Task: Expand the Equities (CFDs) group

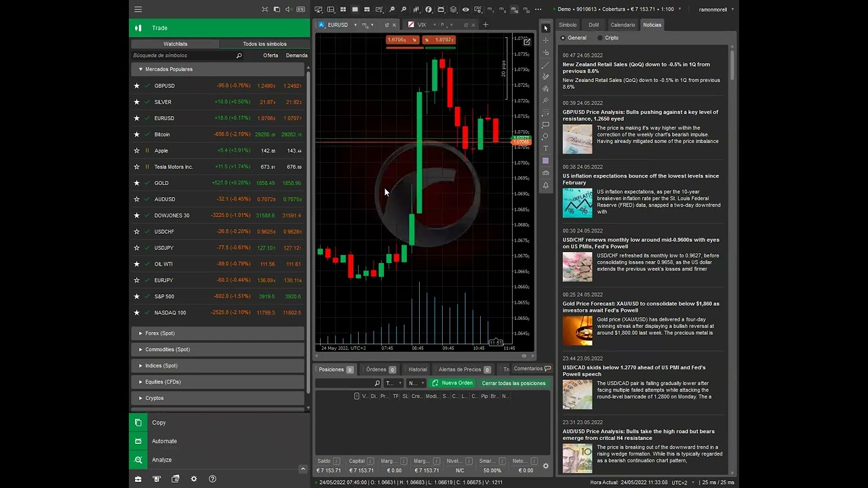Action: pos(218,382)
